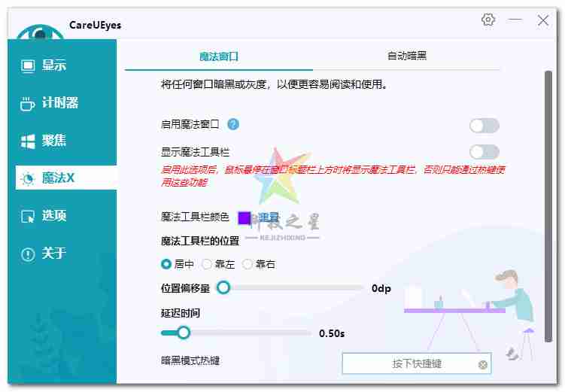565x392 pixels.
Task: Click the vertical scrollbar on the right
Action: pyautogui.click(x=548, y=206)
